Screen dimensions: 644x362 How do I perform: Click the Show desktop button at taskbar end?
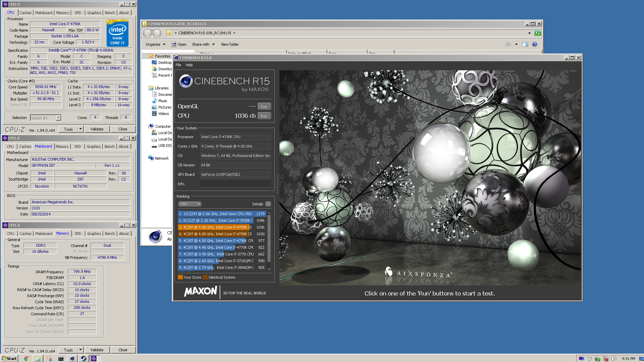tap(642, 359)
